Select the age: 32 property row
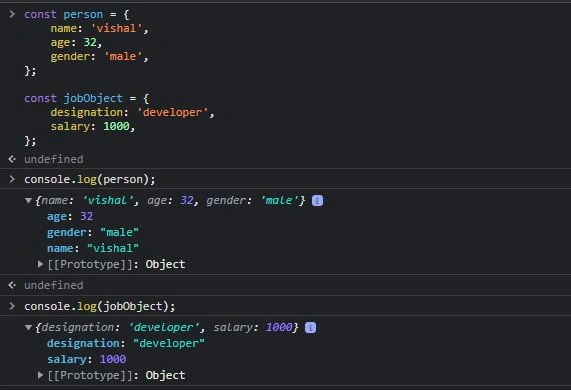 pyautogui.click(x=70, y=216)
